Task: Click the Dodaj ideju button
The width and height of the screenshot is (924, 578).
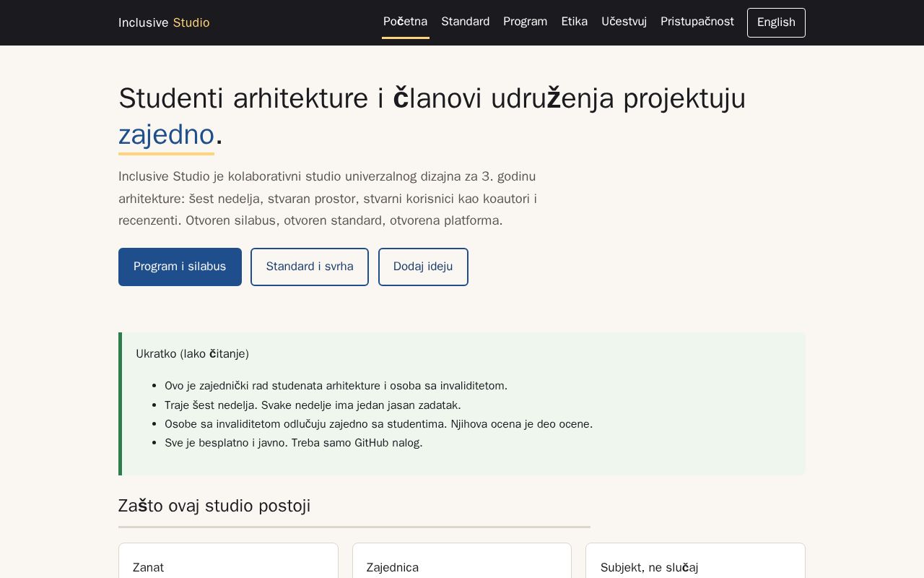Action: pos(423,267)
